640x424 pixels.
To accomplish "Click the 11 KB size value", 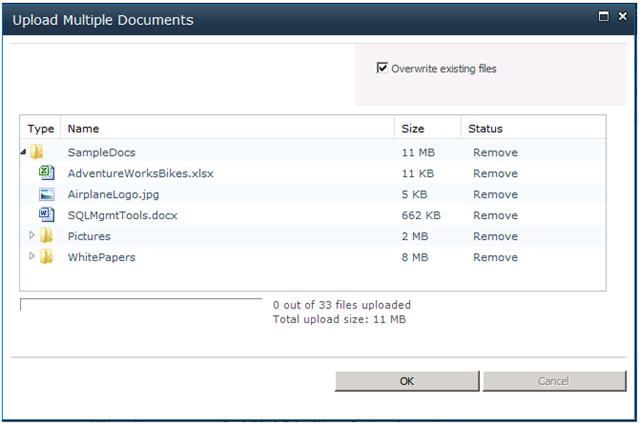I will coord(418,173).
